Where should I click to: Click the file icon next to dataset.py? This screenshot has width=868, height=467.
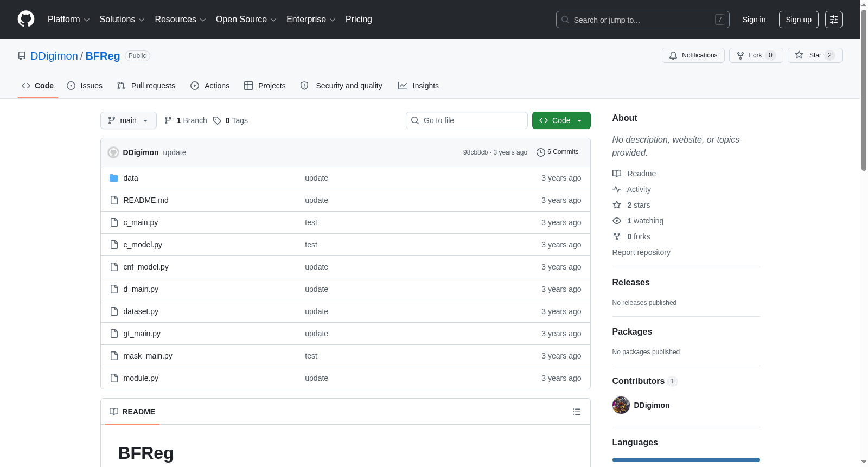[114, 311]
